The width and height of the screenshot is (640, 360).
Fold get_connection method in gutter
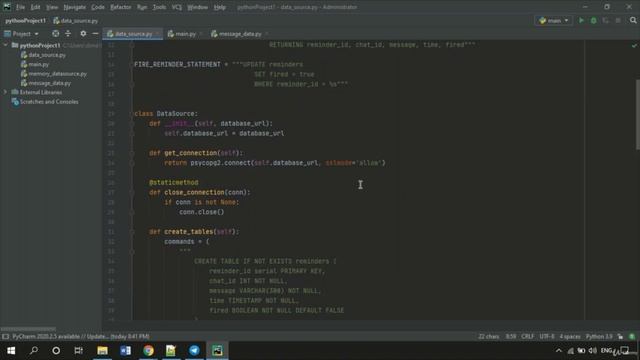(x=131, y=153)
